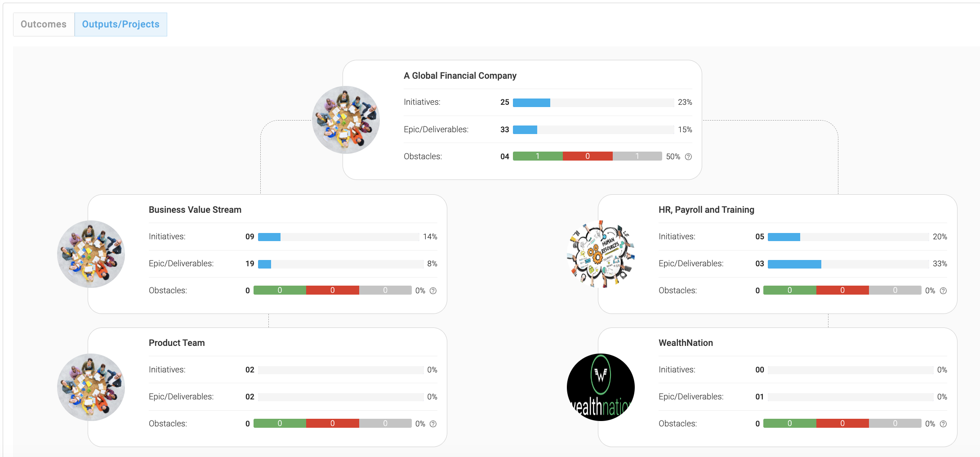The width and height of the screenshot is (980, 457).
Task: Click the Product Team card title
Action: (x=177, y=343)
